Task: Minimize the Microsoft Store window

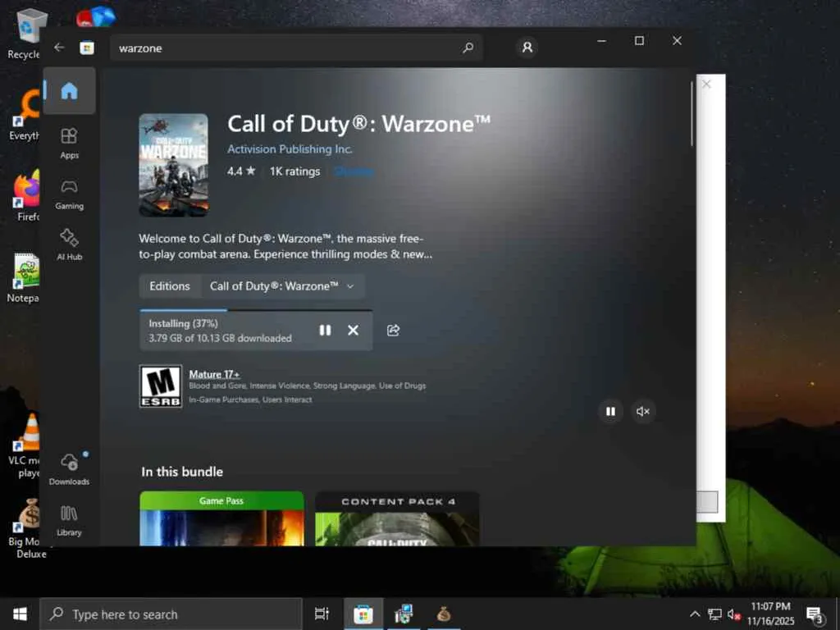Action: coord(601,41)
